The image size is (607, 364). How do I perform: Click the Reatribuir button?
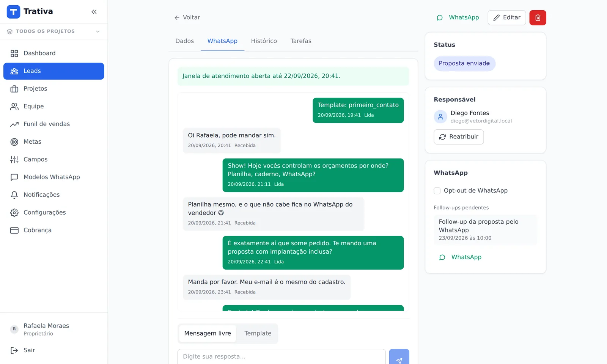pyautogui.click(x=459, y=137)
